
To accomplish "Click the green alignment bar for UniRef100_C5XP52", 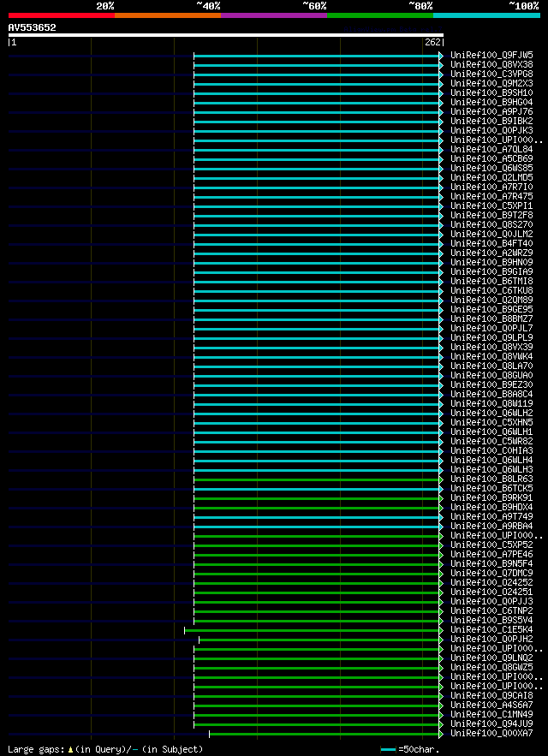I will [317, 545].
